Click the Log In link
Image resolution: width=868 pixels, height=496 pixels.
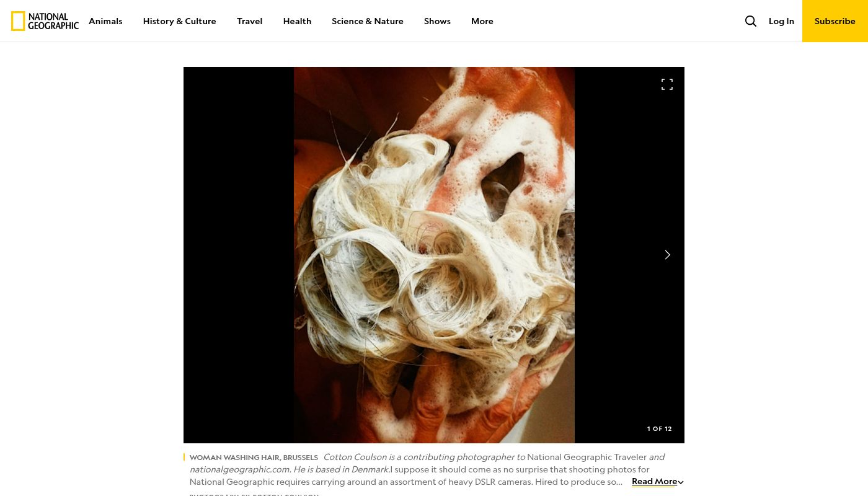click(781, 21)
